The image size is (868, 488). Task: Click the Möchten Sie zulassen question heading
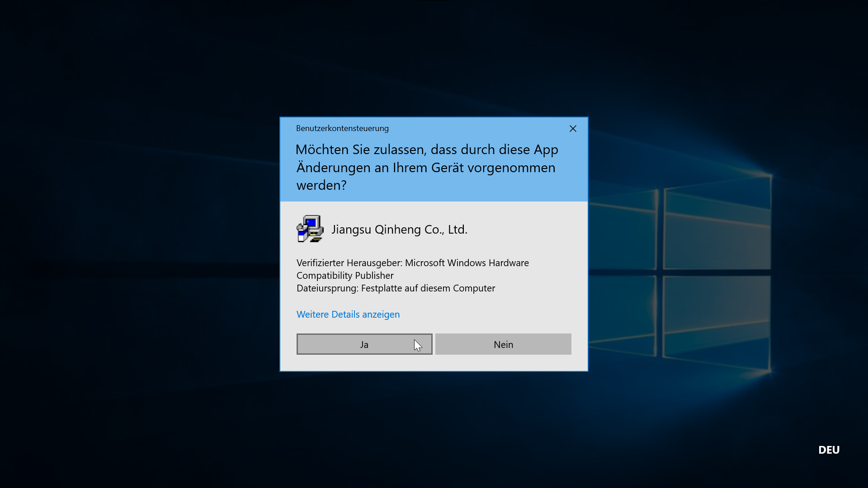click(x=427, y=167)
